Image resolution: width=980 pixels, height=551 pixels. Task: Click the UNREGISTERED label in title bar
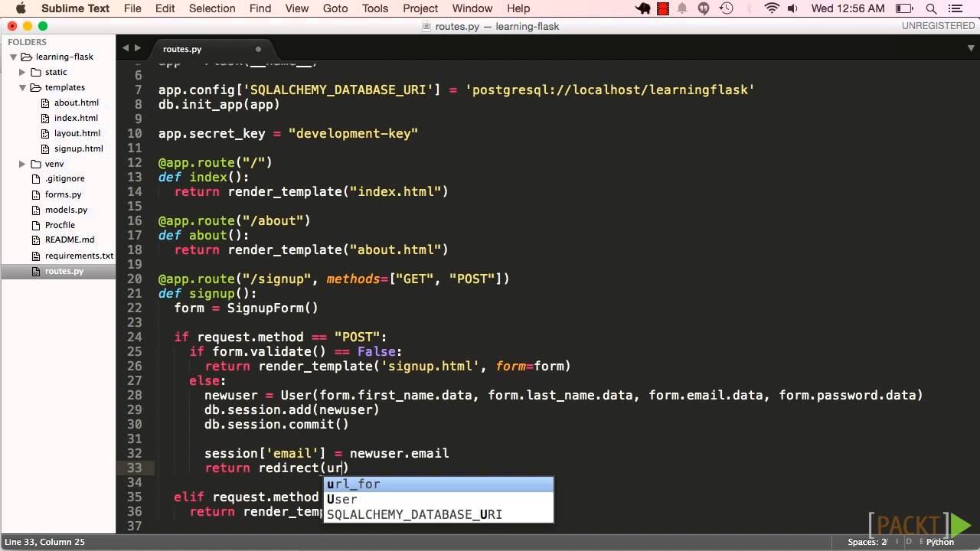(x=938, y=26)
